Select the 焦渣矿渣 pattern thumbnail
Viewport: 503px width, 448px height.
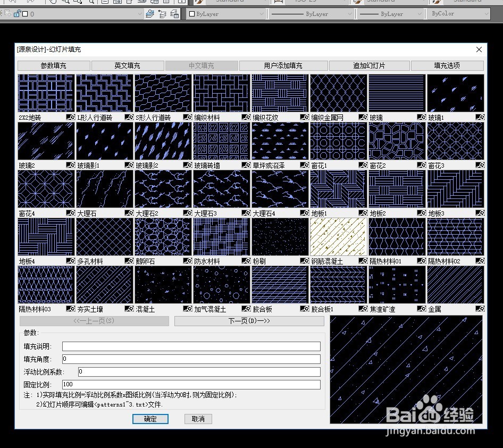click(397, 285)
